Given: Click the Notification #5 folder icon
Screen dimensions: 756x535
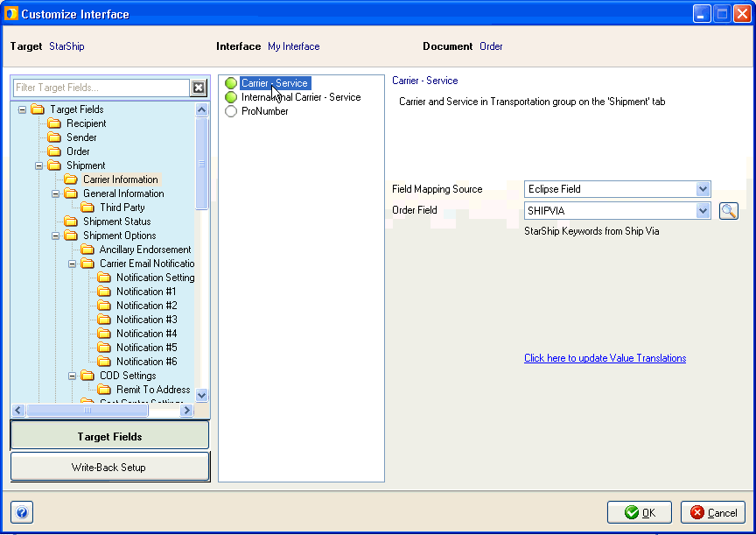Looking at the screenshot, I should (104, 348).
